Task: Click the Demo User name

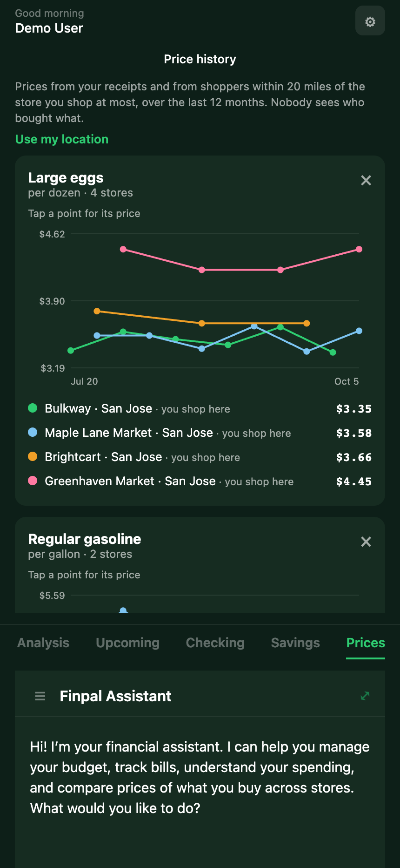Action: (49, 28)
